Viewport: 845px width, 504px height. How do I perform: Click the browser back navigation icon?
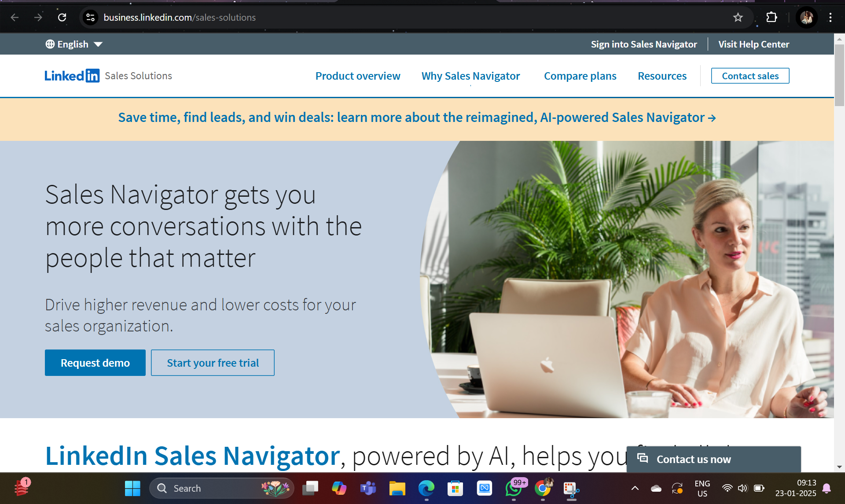[x=15, y=18]
